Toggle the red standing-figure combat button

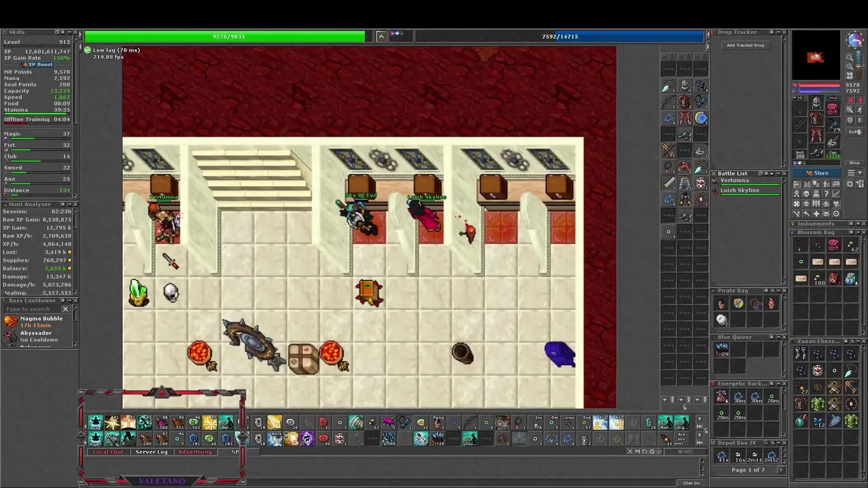tap(860, 100)
